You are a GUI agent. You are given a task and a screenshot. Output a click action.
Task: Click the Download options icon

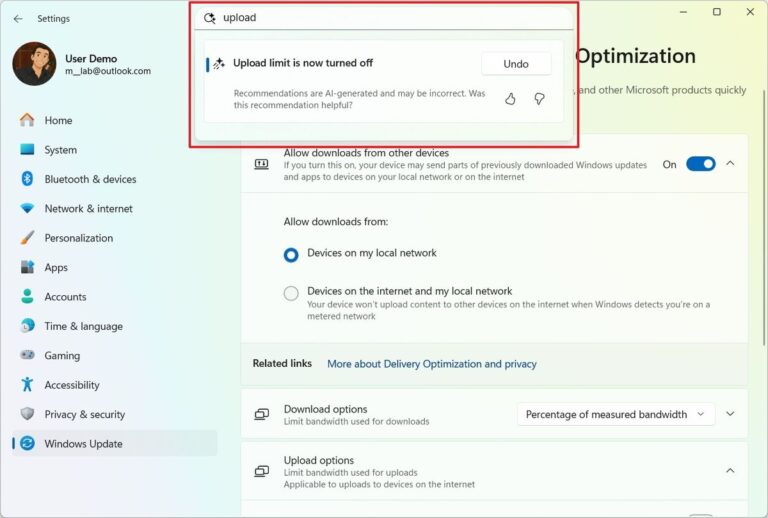coord(262,414)
